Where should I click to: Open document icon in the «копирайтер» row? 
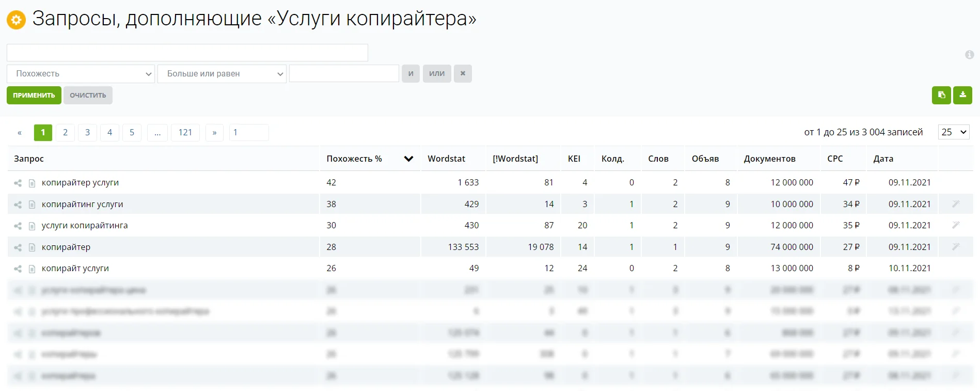click(x=32, y=247)
